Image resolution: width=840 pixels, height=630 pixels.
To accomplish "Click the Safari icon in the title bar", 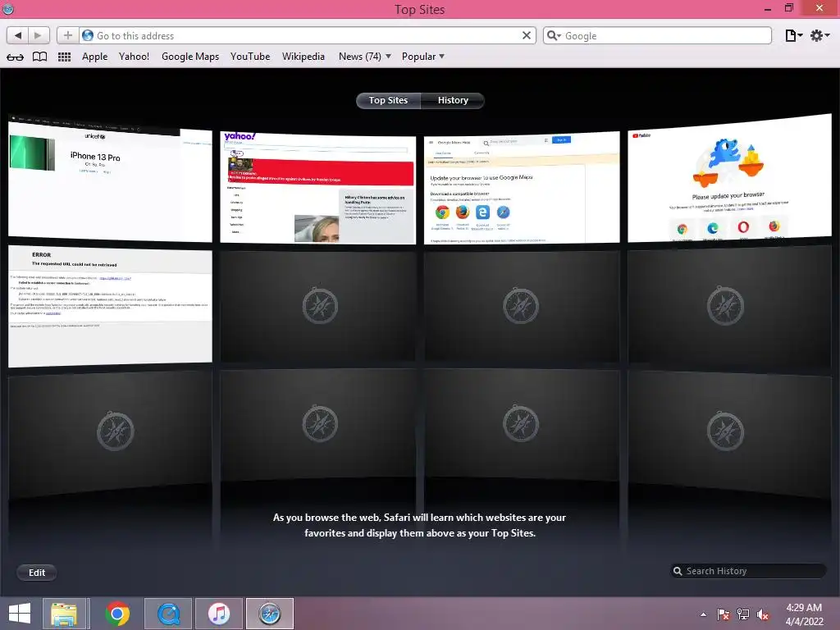I will coord(8,8).
